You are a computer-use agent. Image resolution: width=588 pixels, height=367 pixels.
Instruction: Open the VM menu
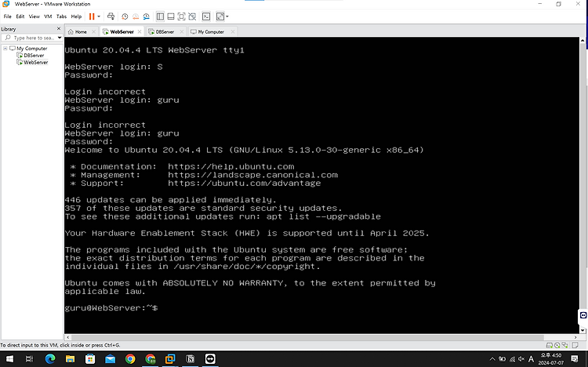48,16
